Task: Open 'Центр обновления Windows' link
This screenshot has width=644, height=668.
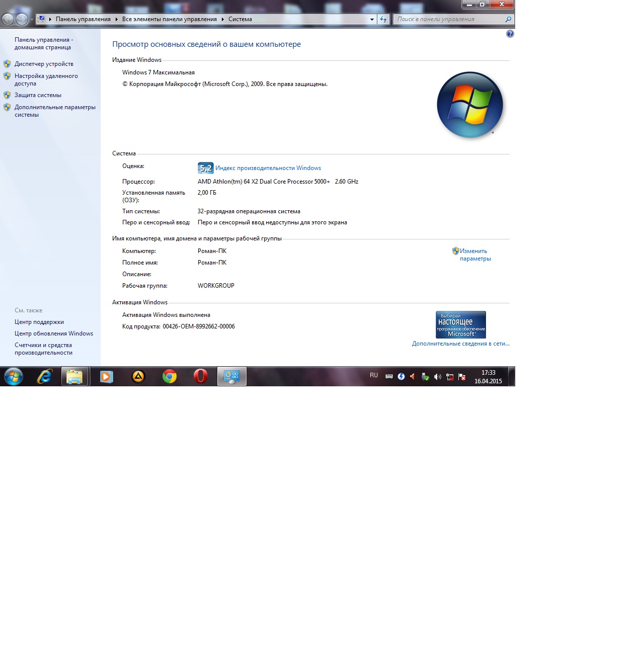Action: 54,333
